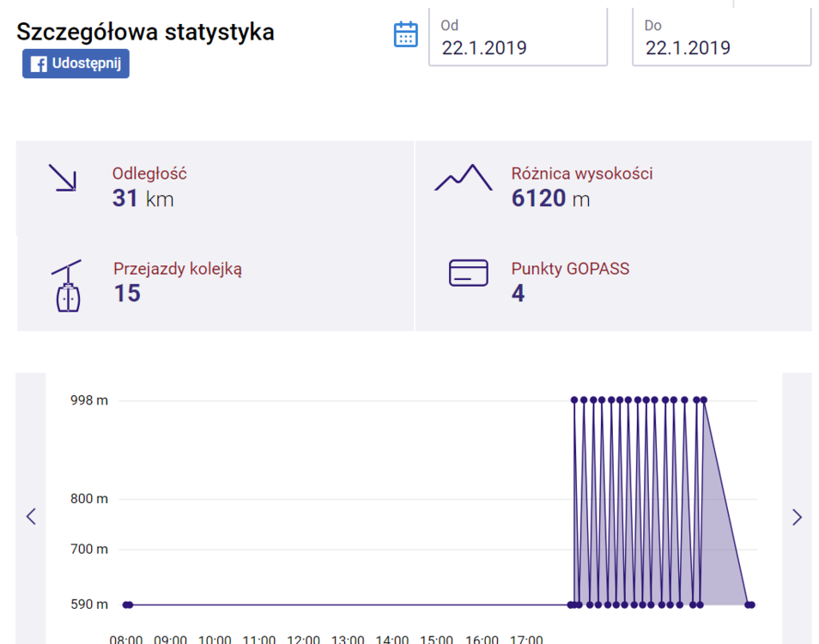
Task: Select the last chart data point on right
Action: point(752,605)
